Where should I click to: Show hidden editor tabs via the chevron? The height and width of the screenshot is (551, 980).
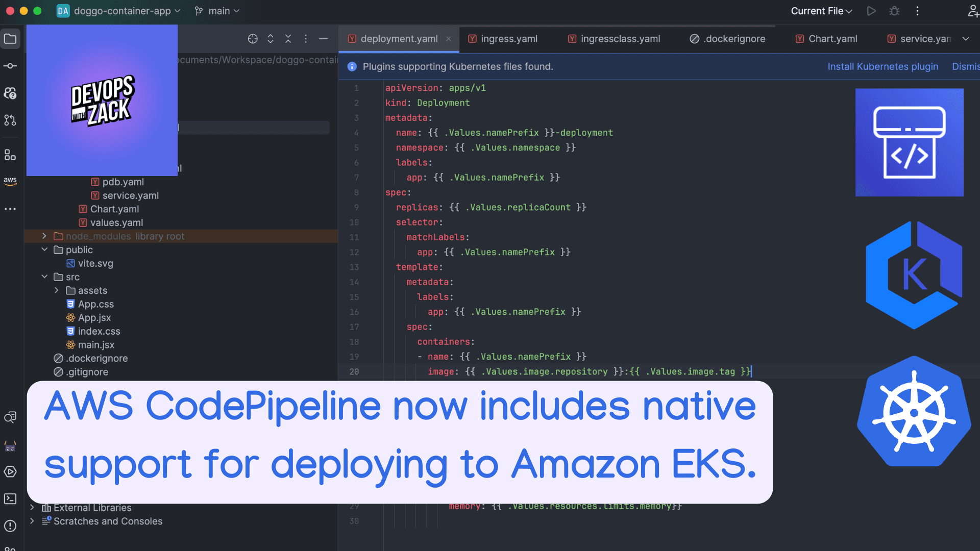click(x=966, y=38)
